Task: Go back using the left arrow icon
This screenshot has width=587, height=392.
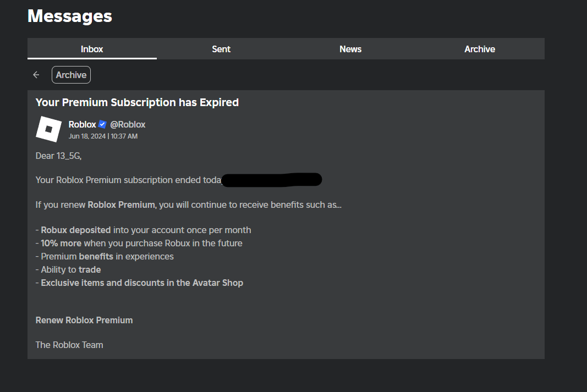Action: [36, 75]
